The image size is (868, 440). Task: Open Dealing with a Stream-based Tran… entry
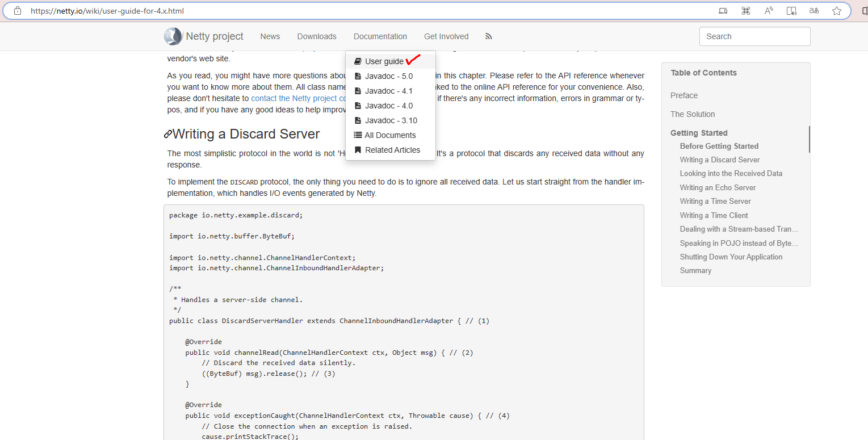point(739,229)
